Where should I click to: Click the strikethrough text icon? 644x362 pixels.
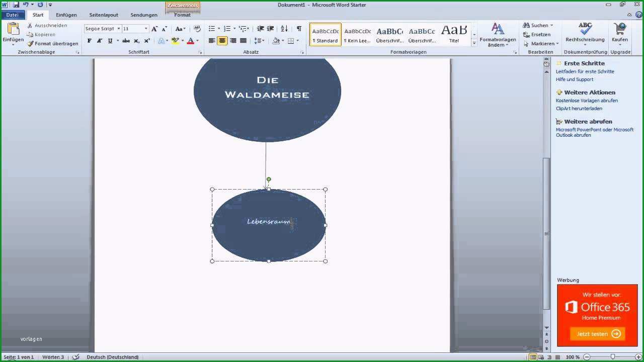pyautogui.click(x=126, y=41)
